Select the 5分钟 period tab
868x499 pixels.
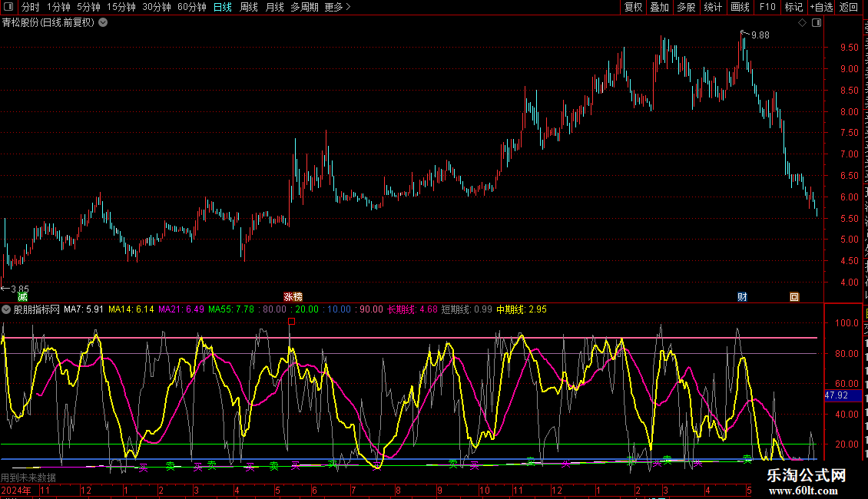[x=88, y=7]
